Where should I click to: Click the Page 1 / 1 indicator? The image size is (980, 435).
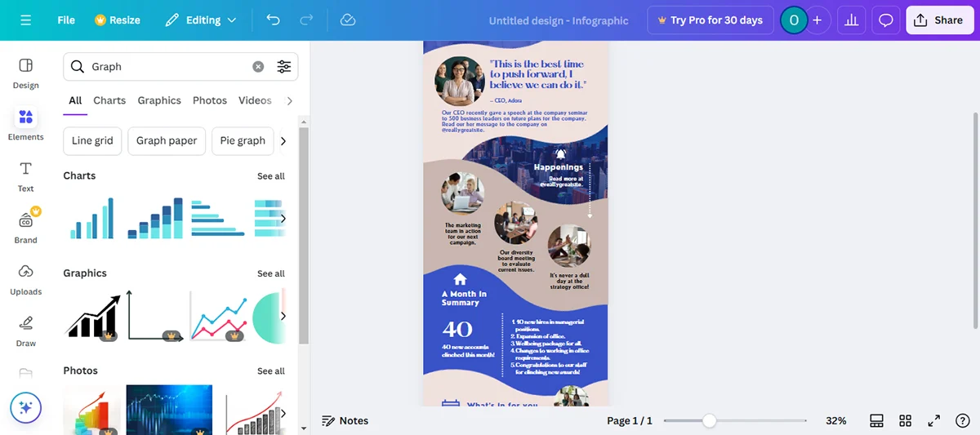coord(630,421)
